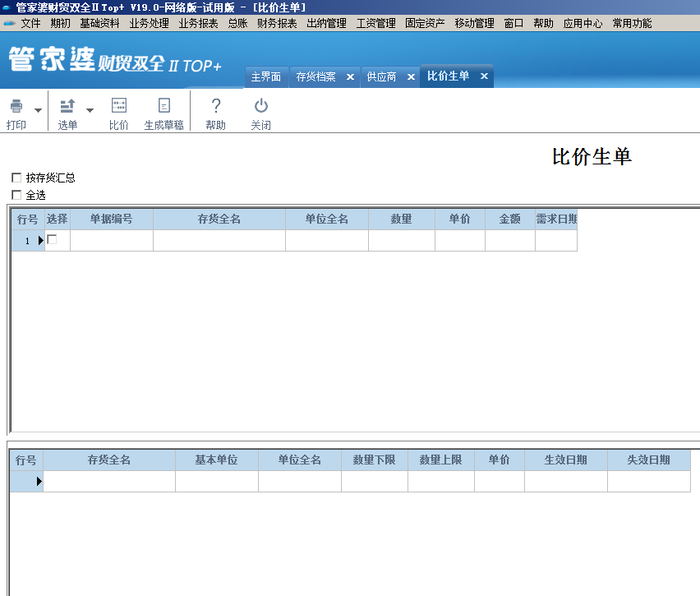Click the 打印 printer icon
This screenshot has height=596, width=700.
(16, 106)
